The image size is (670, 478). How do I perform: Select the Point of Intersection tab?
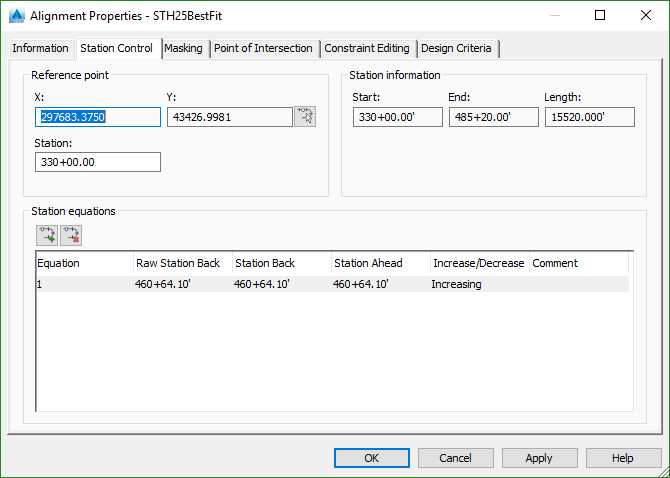263,48
